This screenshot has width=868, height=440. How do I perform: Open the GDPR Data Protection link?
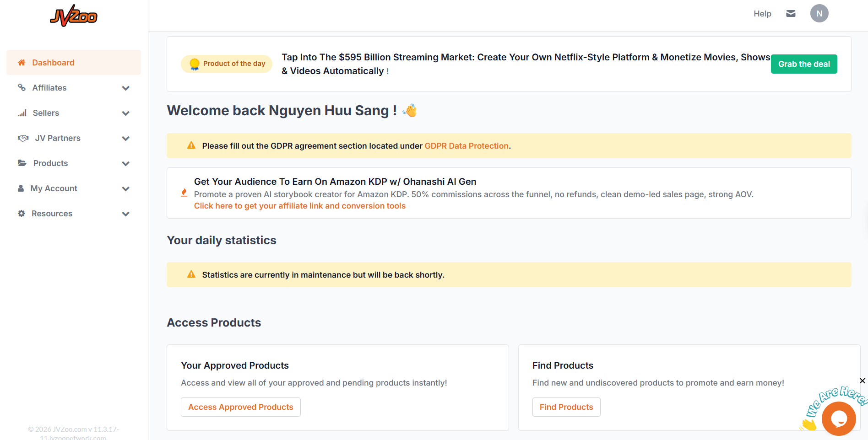click(x=467, y=146)
